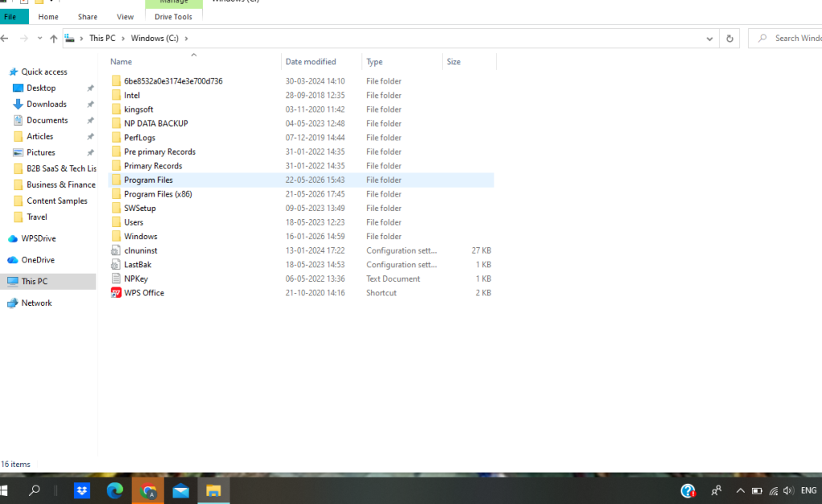Select the 6be8532a0e3174e3e700d736 folder icon
Viewport: 822px width, 504px height.
click(116, 81)
